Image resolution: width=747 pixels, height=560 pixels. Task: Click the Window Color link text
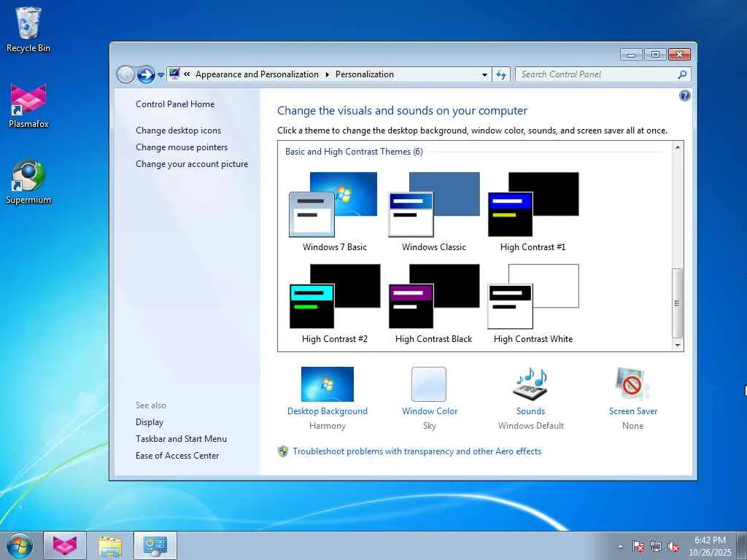[430, 411]
